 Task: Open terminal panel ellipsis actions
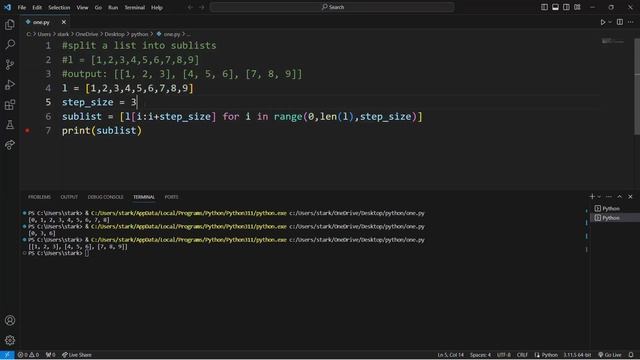click(609, 197)
